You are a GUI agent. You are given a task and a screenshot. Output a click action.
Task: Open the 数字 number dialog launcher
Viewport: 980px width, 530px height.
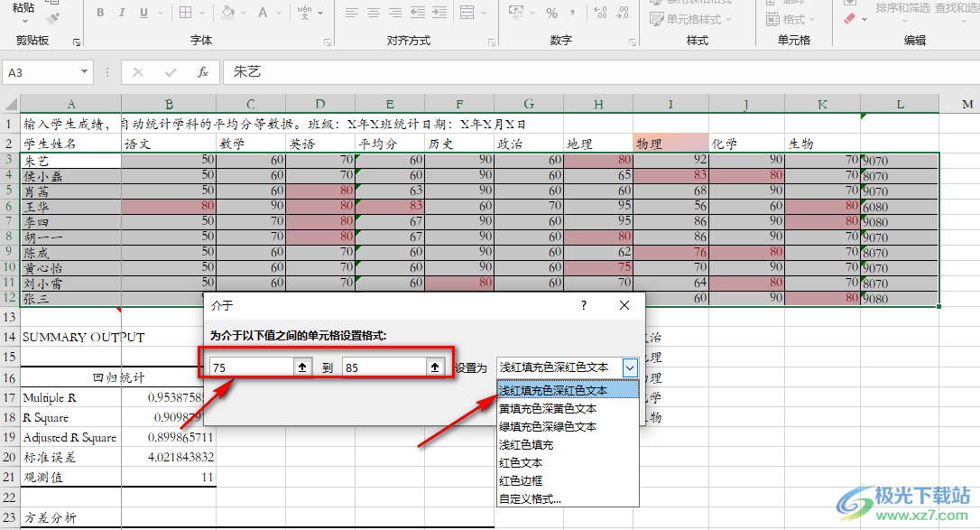point(633,42)
